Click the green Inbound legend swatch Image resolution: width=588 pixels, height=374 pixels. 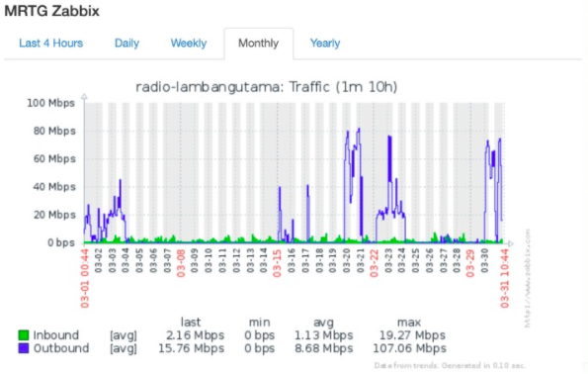pos(24,334)
